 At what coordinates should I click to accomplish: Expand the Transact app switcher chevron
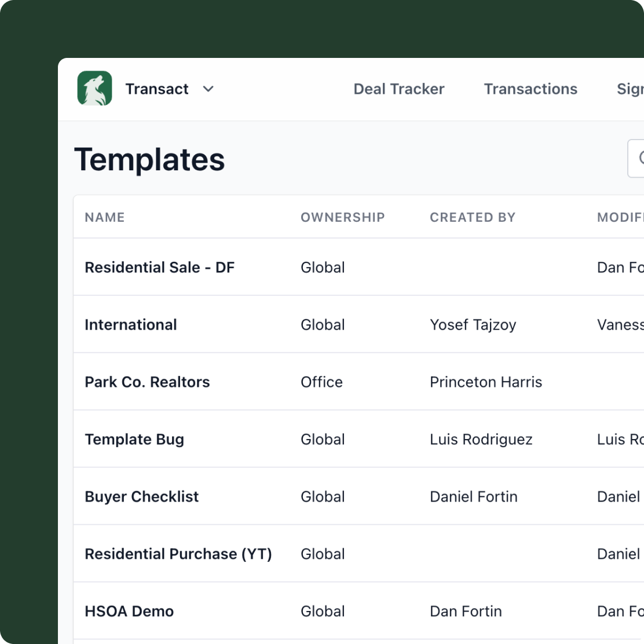[x=208, y=89]
